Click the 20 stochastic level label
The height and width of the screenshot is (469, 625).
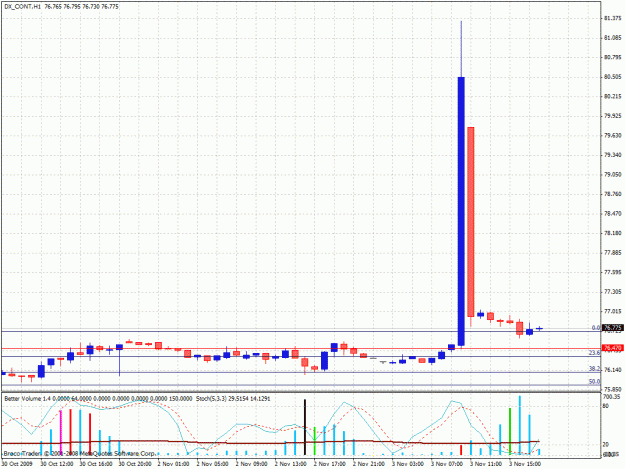606,444
